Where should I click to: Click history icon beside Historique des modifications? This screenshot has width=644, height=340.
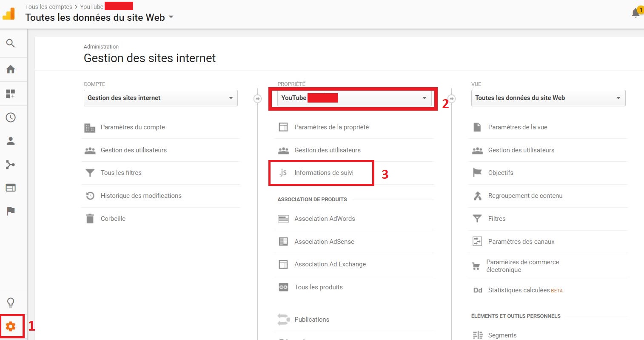[x=90, y=196]
